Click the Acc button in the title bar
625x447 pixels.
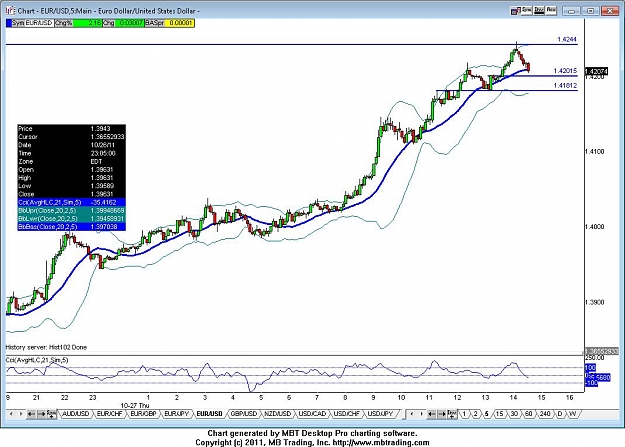(551, 10)
